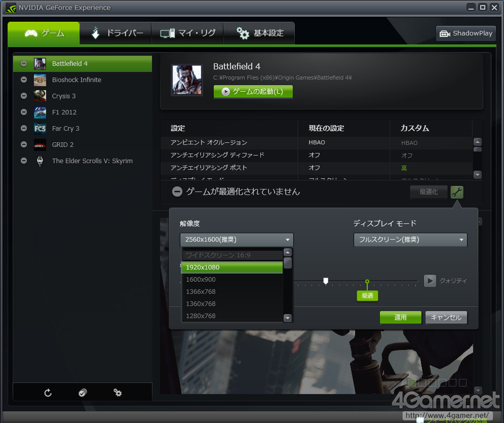Click Crysis 3 game thumbnail icon

40,96
